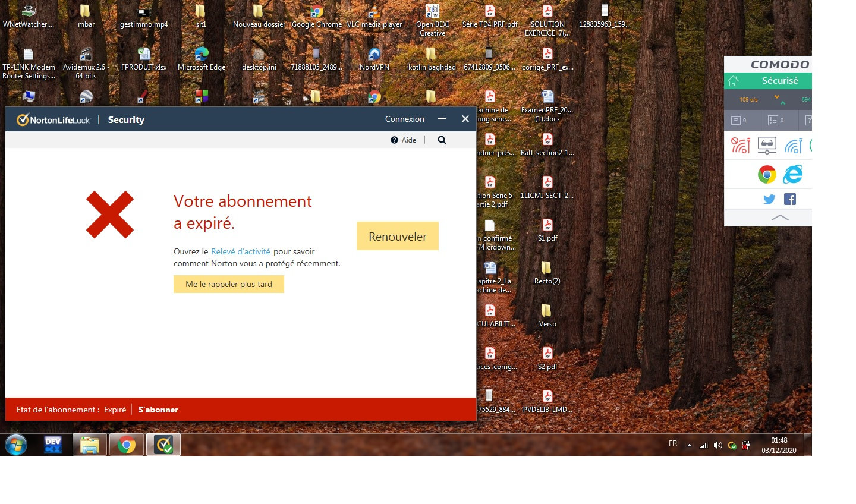Image resolution: width=856 pixels, height=504 pixels.
Task: Click the Comodo traffic up/down arrows
Action: 779,99
